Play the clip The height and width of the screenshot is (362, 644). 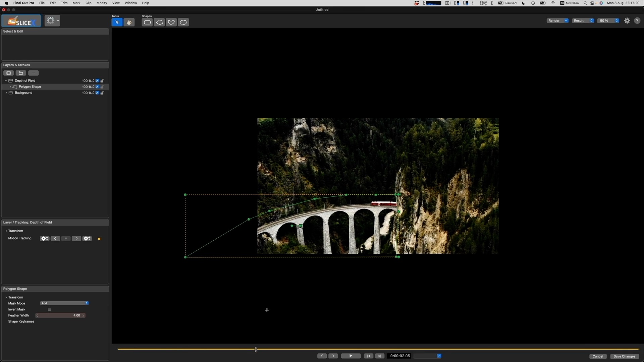[351, 356]
